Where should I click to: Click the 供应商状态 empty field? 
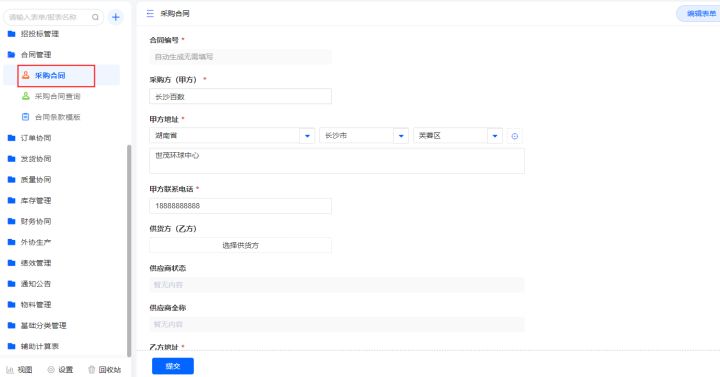click(x=337, y=285)
